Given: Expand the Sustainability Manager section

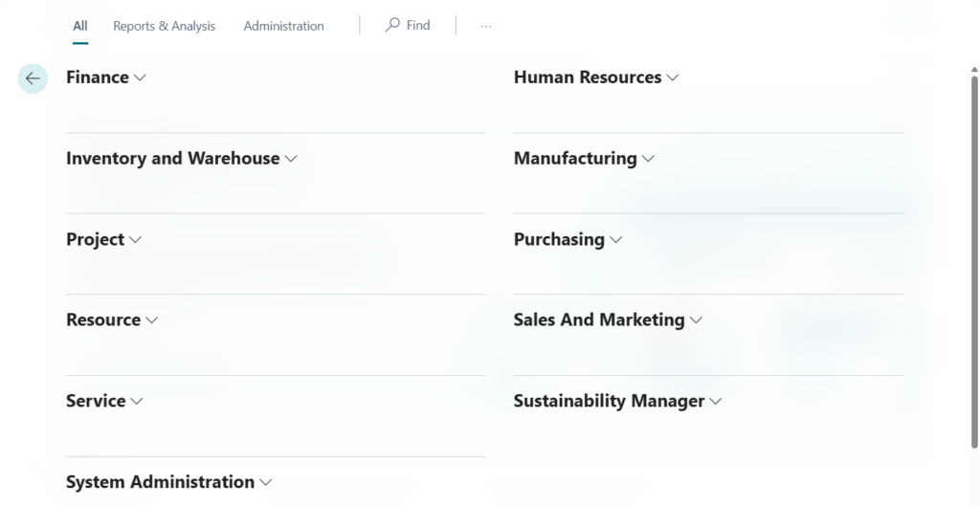Looking at the screenshot, I should tap(617, 402).
